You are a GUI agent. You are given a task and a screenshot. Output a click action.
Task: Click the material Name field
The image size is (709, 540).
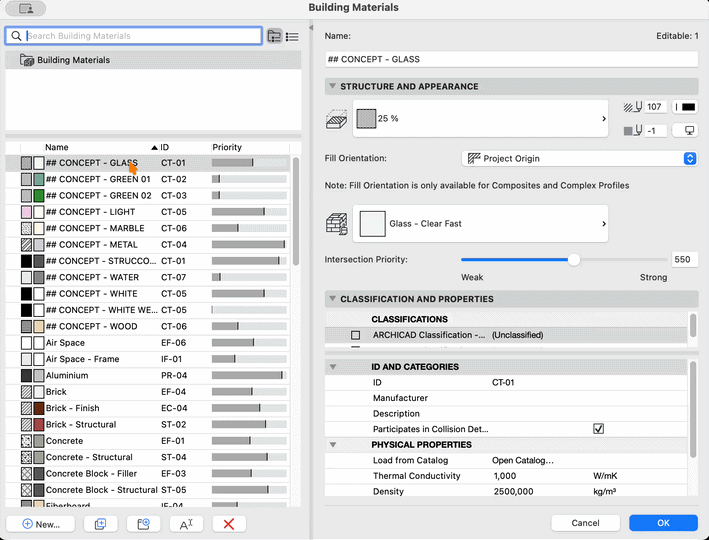point(511,59)
